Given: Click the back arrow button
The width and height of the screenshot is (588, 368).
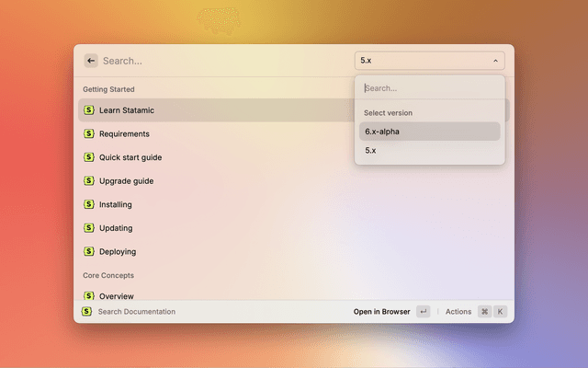Looking at the screenshot, I should [x=91, y=61].
